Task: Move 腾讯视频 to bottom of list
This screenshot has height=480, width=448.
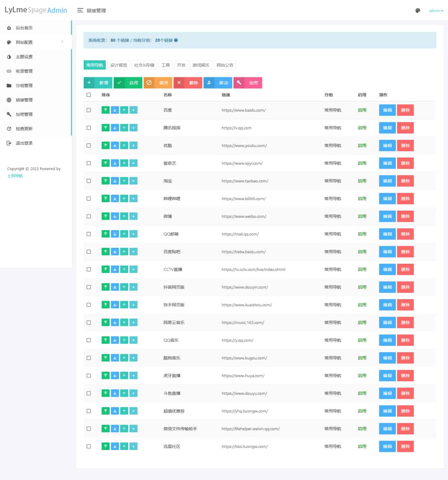Action: coord(115,128)
